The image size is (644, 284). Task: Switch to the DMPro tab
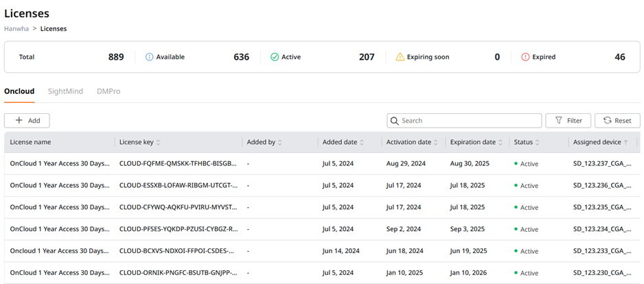coord(108,91)
